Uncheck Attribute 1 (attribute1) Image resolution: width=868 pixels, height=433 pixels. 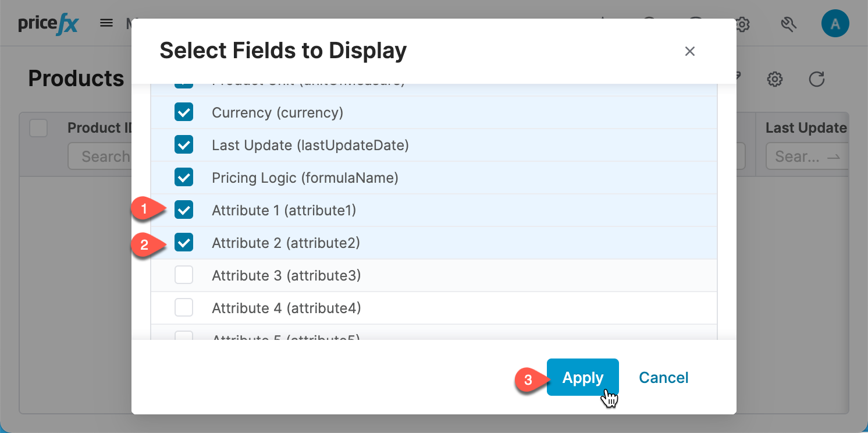coord(184,210)
